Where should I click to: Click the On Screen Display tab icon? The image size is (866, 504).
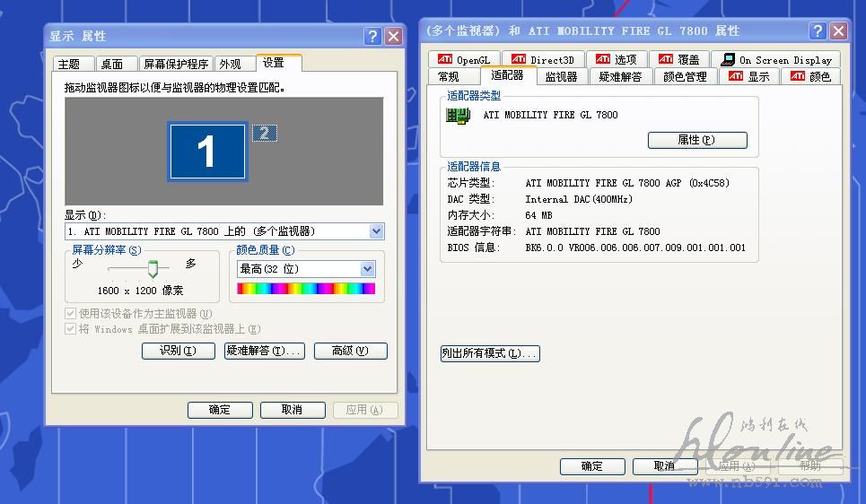pos(729,60)
